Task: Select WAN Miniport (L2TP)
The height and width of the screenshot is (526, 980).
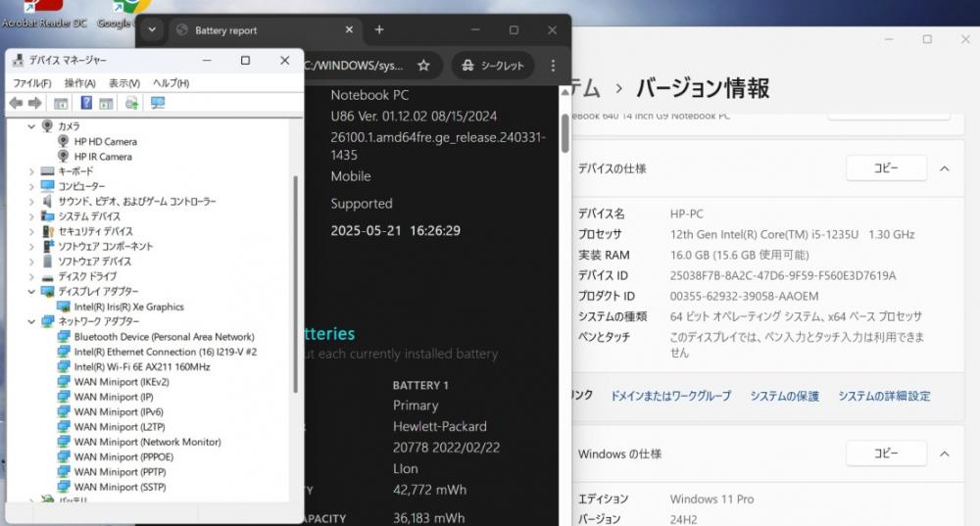Action: point(120,427)
